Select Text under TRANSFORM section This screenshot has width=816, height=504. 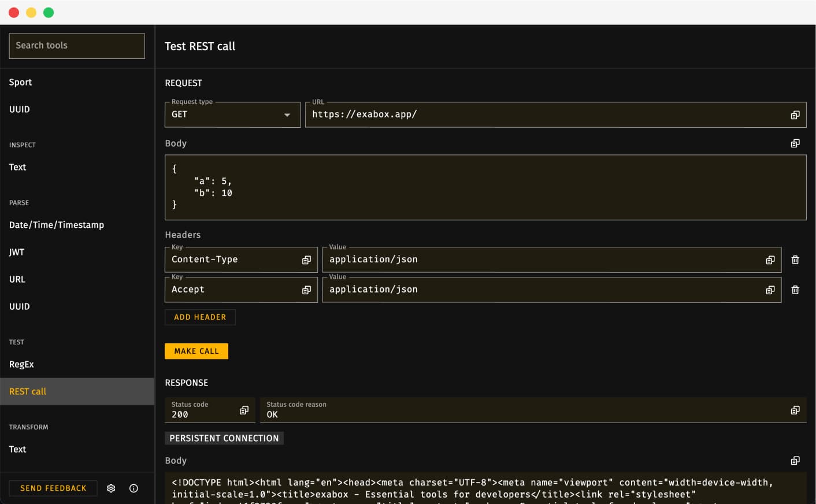click(x=77, y=449)
